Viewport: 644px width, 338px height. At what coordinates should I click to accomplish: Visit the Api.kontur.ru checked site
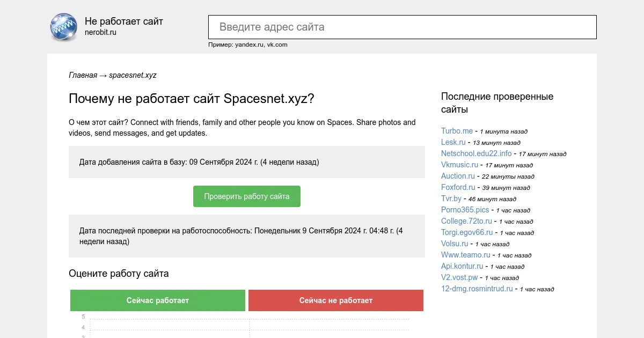click(x=462, y=266)
